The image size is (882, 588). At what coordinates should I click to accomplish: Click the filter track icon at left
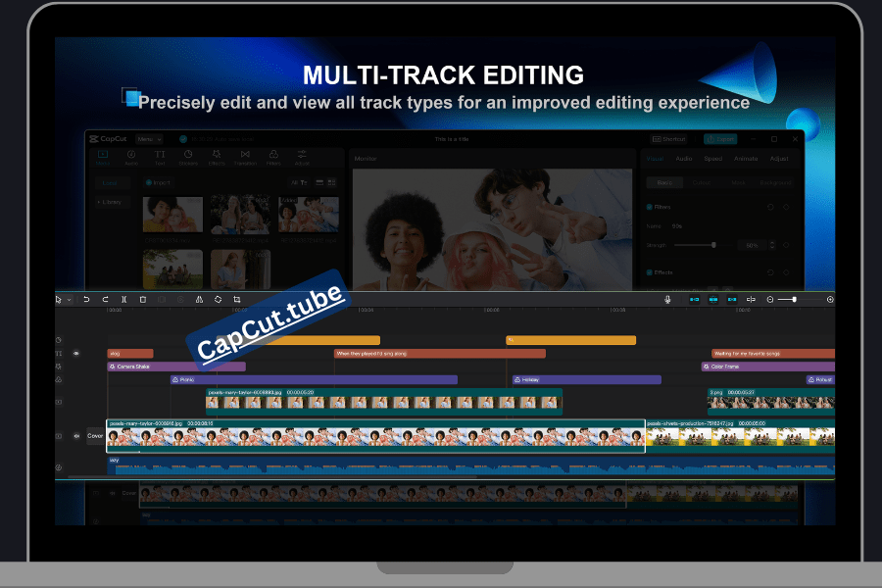point(59,380)
